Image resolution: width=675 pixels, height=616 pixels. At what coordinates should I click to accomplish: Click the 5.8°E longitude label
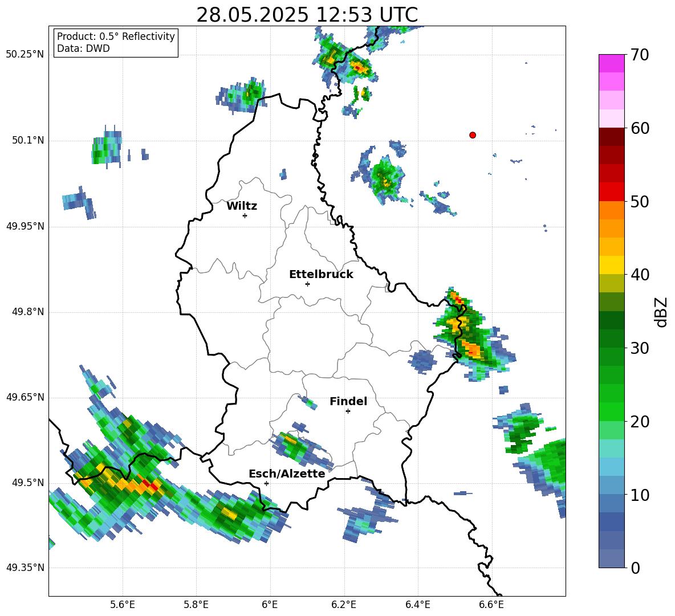point(196,605)
